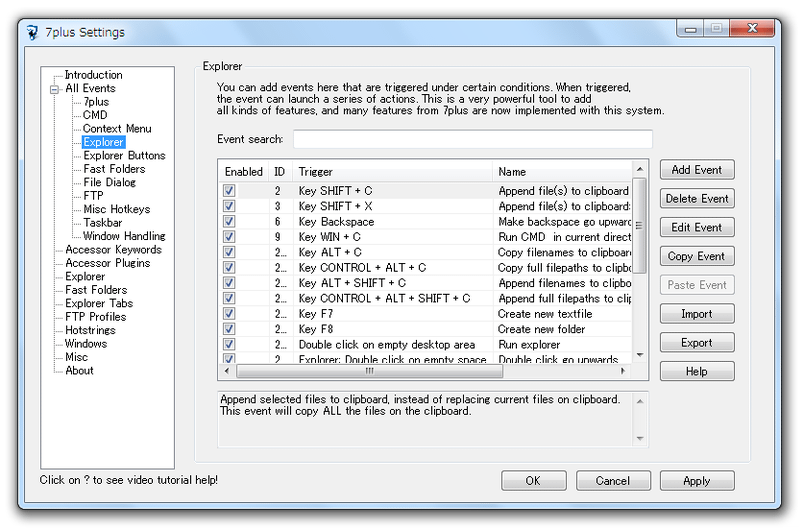
Task: Open Windows settings page
Action: coord(86,343)
